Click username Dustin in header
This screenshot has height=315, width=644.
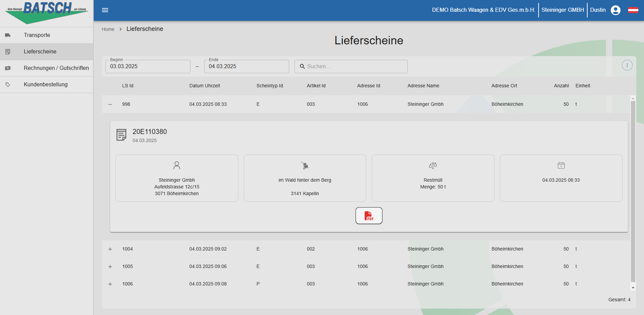coord(598,10)
